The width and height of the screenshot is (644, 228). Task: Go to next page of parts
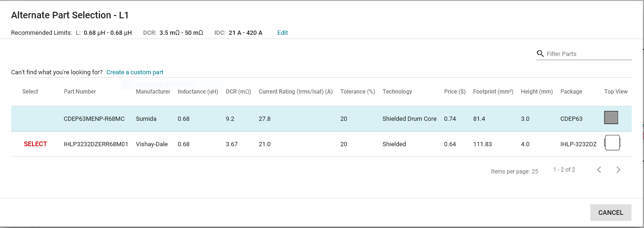pyautogui.click(x=619, y=170)
